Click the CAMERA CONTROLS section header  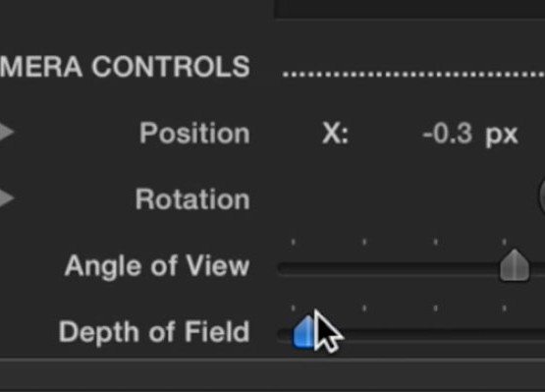coord(125,67)
